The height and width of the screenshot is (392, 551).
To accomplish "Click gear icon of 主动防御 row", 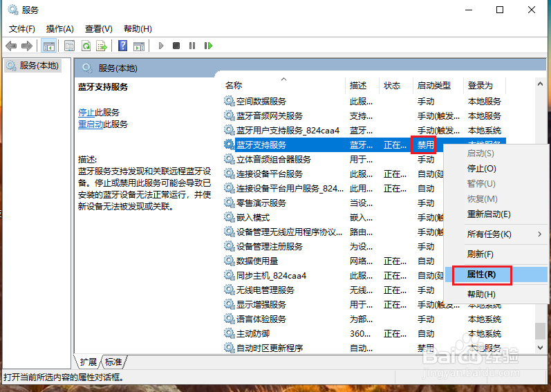I will [229, 333].
